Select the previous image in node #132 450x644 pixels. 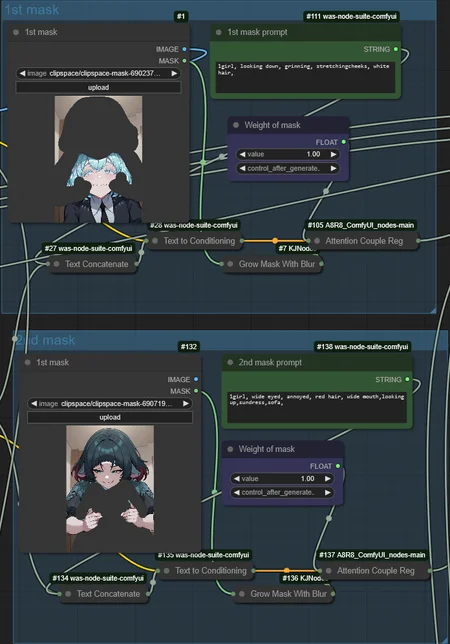pos(34,404)
